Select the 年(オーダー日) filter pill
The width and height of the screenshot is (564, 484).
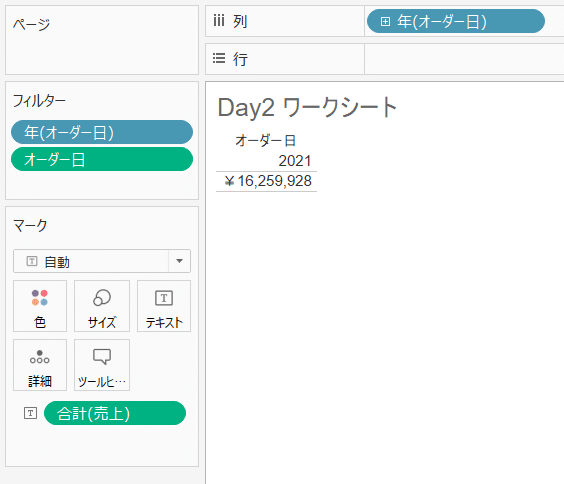102,132
